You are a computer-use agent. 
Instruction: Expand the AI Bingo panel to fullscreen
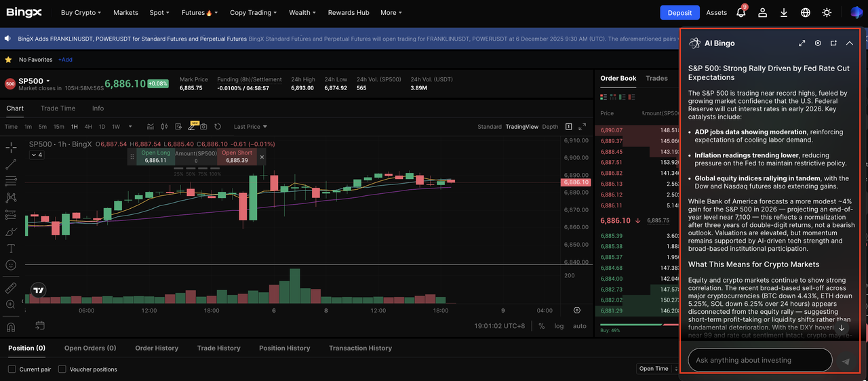click(x=802, y=43)
